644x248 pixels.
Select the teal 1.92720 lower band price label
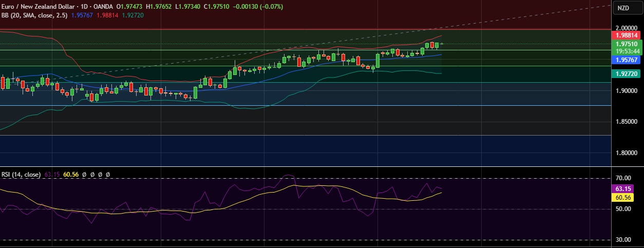pyautogui.click(x=627, y=74)
